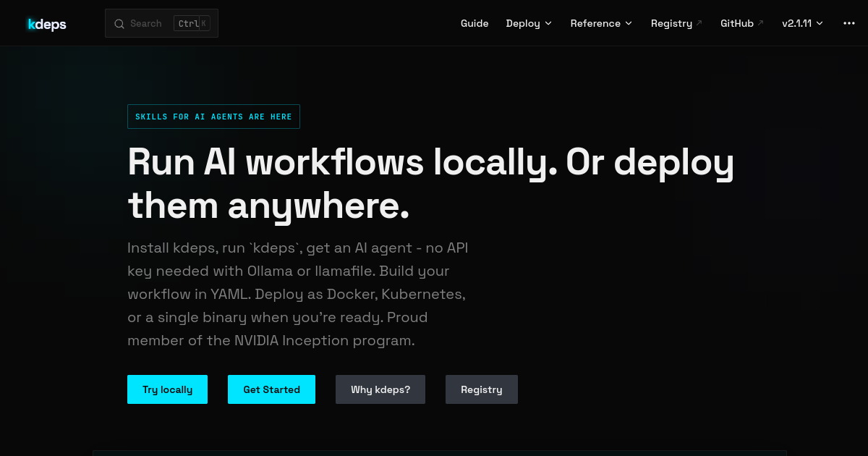Click the text 'member of the NVIDIA Inception program.'
Image resolution: width=868 pixels, height=456 pixels.
pos(271,340)
